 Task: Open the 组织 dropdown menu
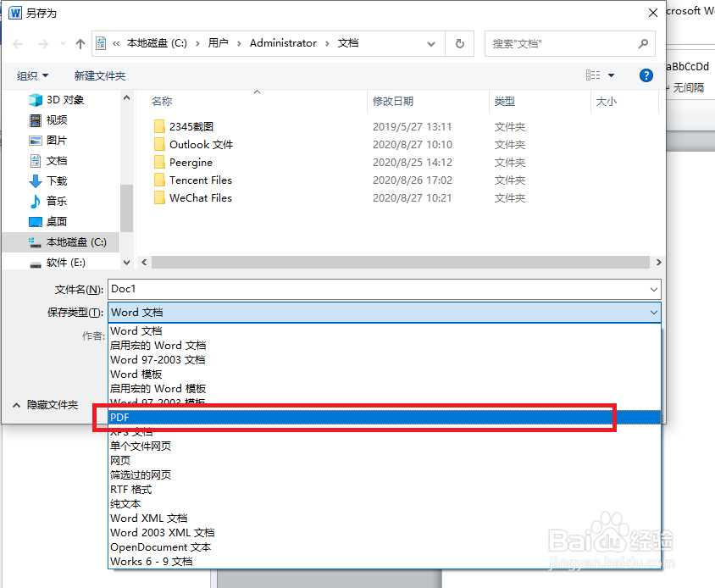tap(32, 75)
